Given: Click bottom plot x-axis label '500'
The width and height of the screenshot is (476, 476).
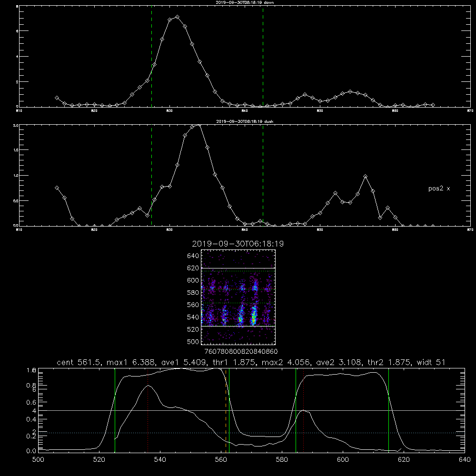Looking at the screenshot, I should point(38,460).
